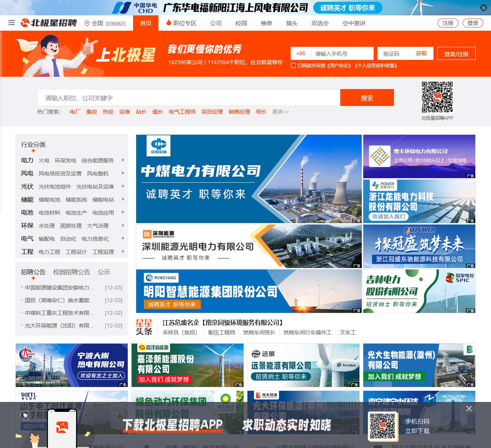Click the flame icon beside 职位专区

(168, 23)
